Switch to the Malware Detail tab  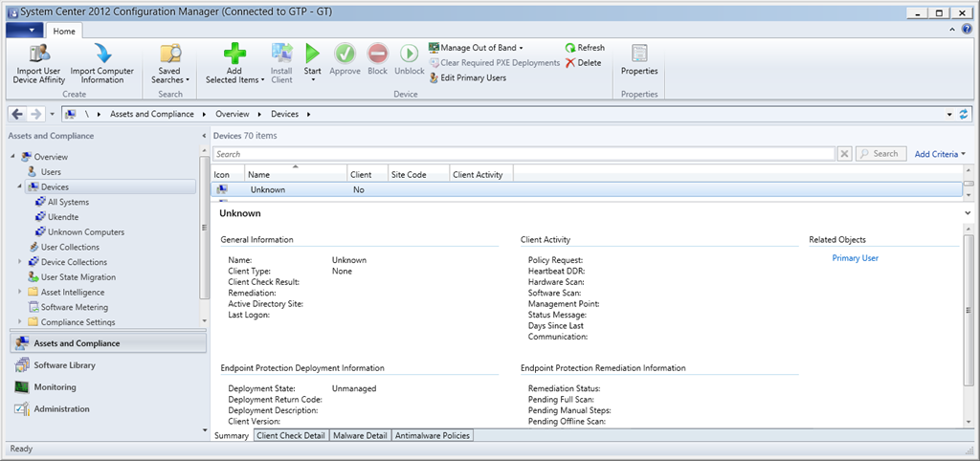point(360,436)
